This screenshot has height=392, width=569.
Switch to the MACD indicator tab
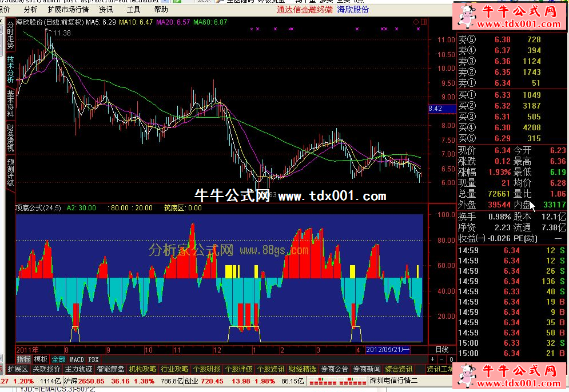(x=77, y=359)
